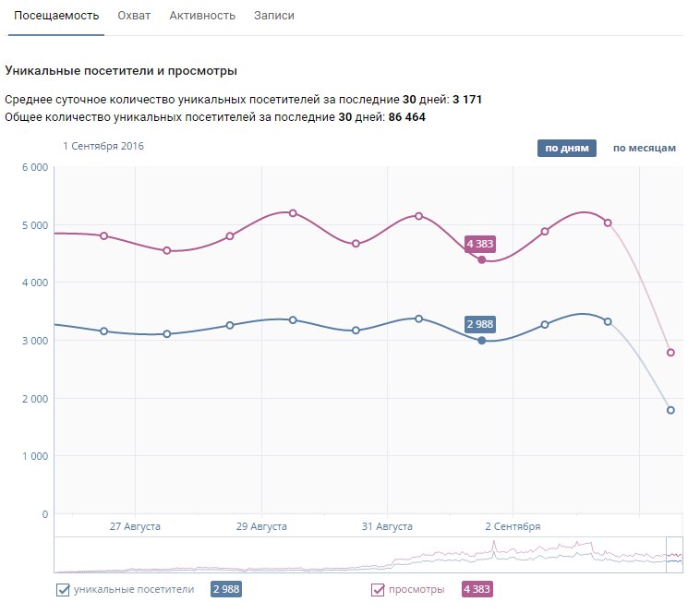Image resolution: width=700 pixels, height=614 pixels.
Task: Switch to the Записи tab
Action: pos(274,17)
